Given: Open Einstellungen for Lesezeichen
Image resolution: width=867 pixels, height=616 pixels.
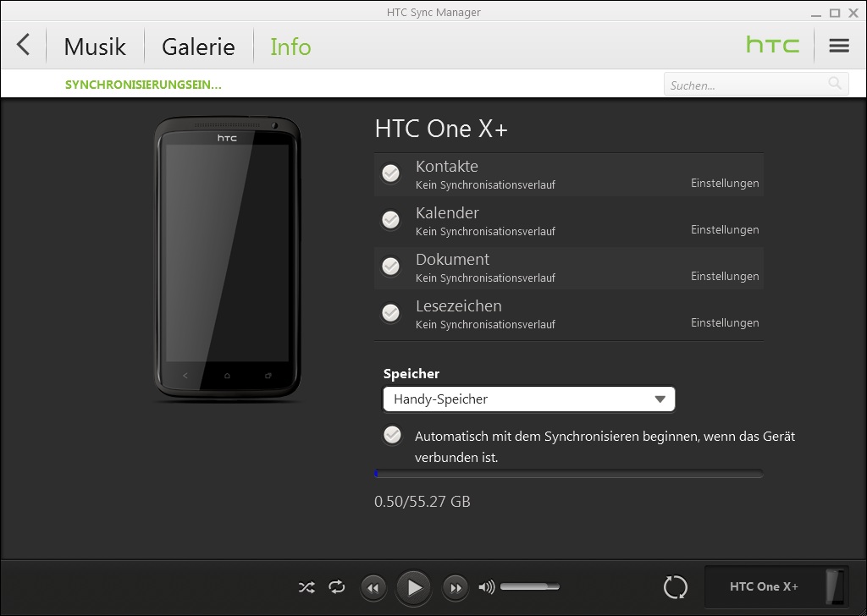Looking at the screenshot, I should [x=724, y=323].
